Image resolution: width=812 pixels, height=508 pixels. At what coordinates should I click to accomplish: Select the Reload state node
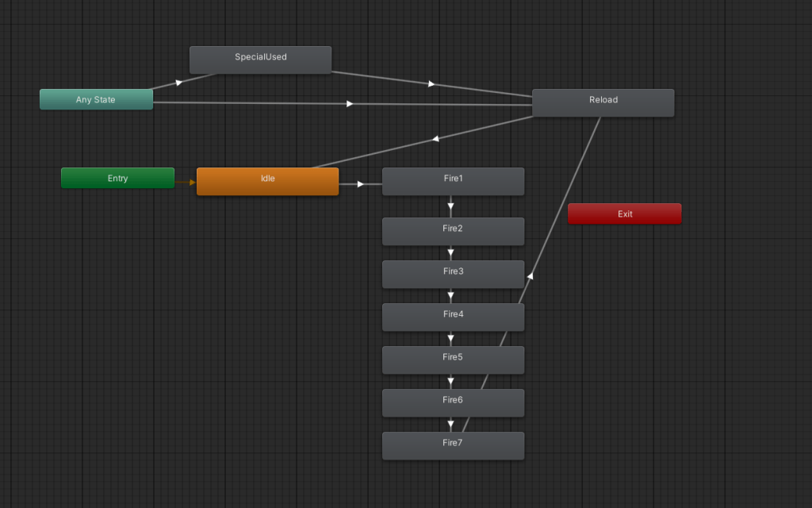pyautogui.click(x=603, y=102)
